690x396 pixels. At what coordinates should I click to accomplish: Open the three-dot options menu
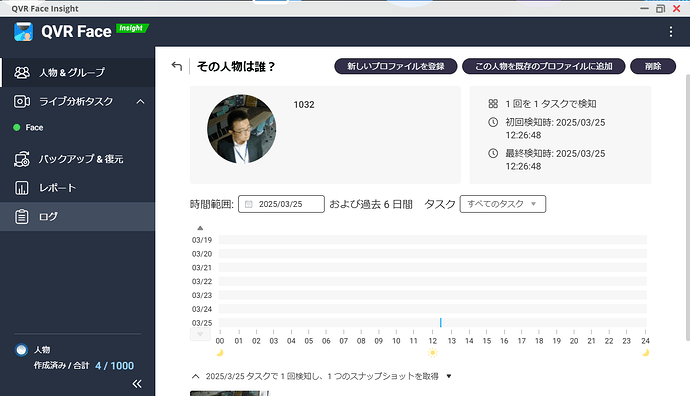coord(670,32)
